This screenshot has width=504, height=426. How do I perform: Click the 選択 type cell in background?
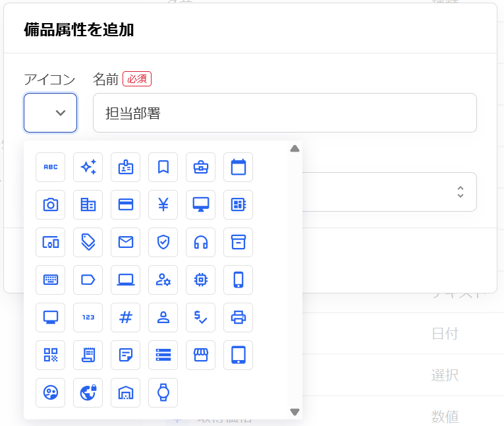[445, 375]
